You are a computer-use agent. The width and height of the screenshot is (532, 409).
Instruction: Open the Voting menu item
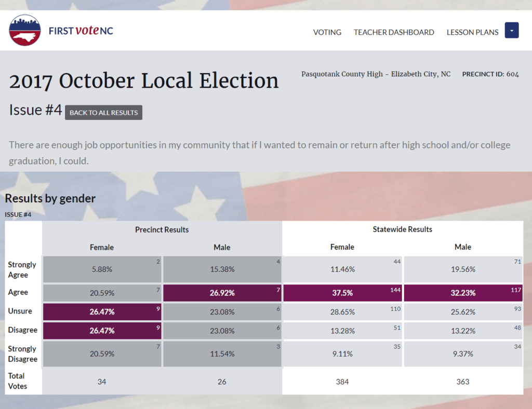(327, 32)
